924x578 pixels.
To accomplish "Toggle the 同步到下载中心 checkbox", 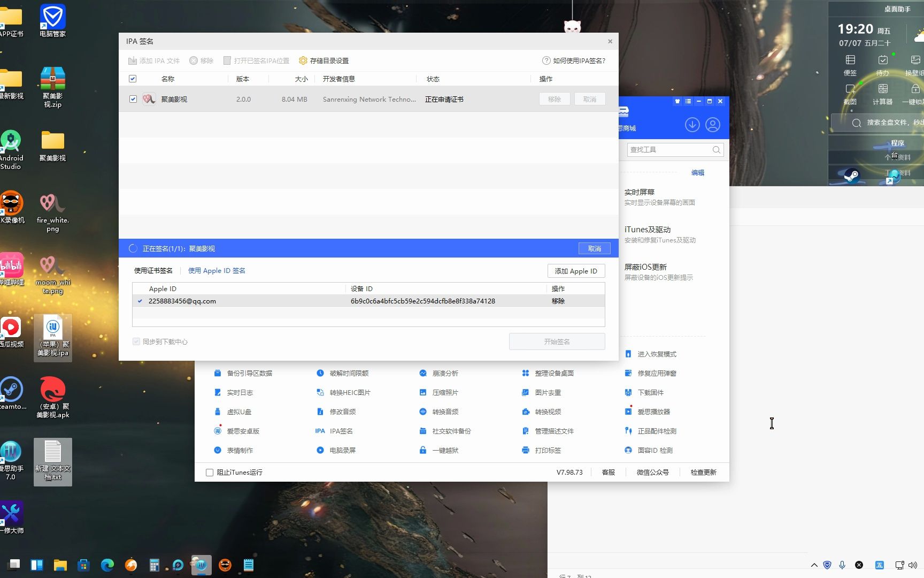I will coord(136,341).
